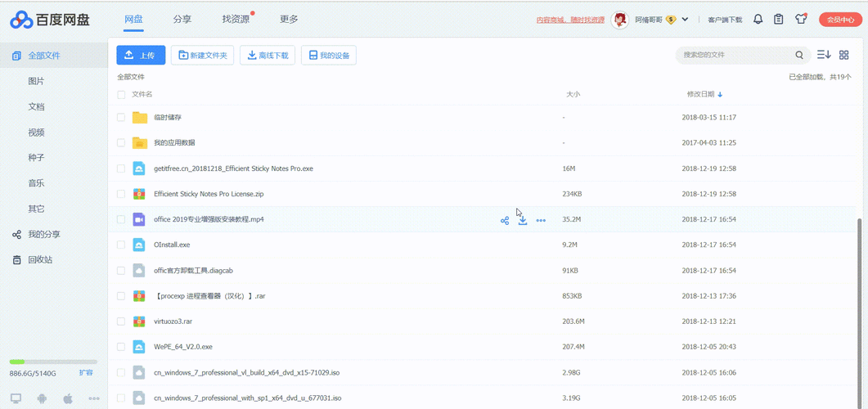
Task: Share the office 2019 mp4 file
Action: coord(505,220)
